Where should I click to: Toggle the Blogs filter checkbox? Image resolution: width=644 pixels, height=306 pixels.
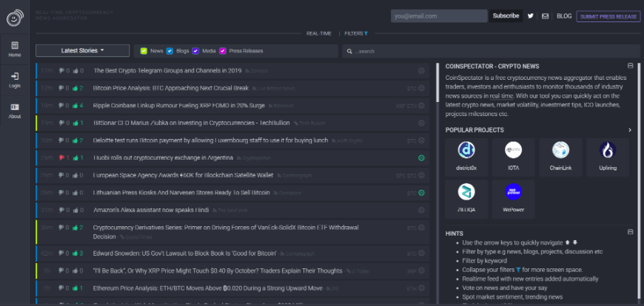tap(170, 51)
